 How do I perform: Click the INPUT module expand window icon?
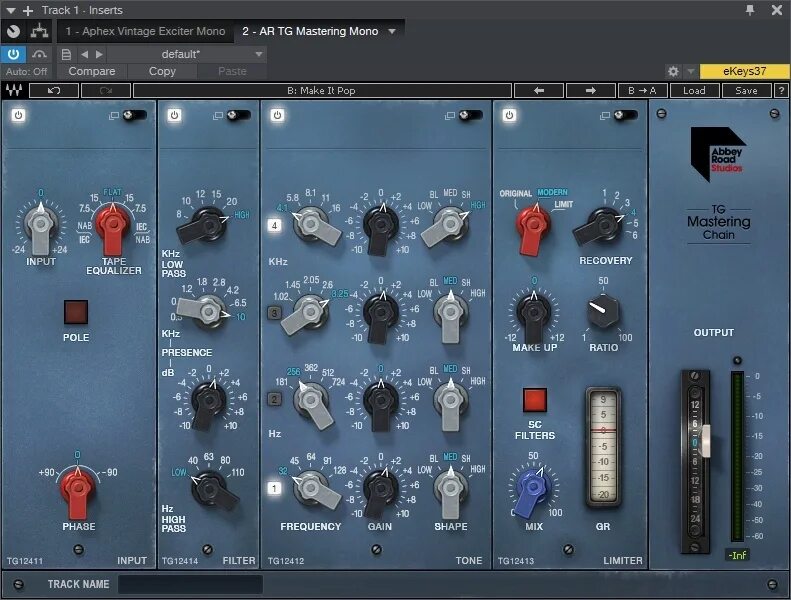pyautogui.click(x=114, y=116)
